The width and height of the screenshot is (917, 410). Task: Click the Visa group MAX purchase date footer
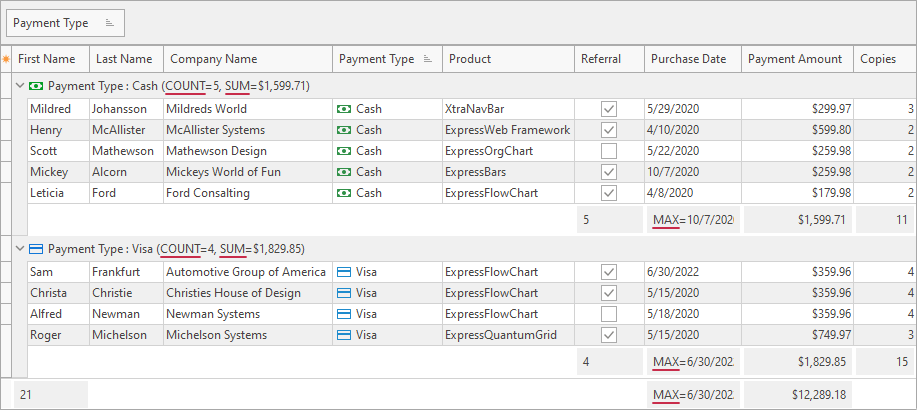(x=694, y=362)
